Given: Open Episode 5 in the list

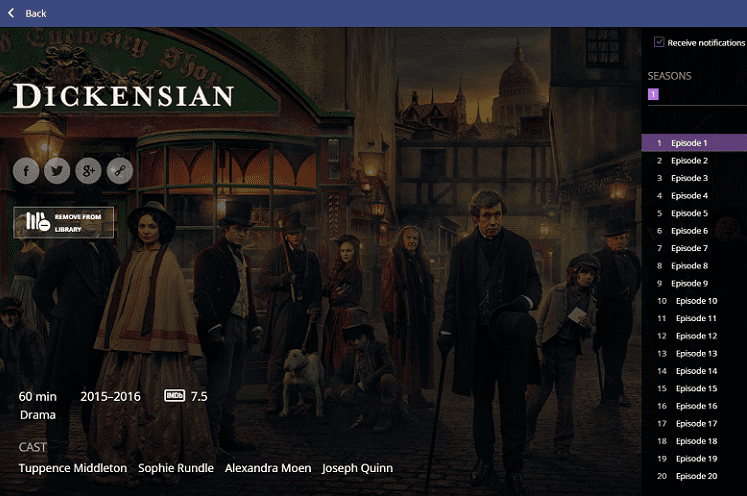Looking at the screenshot, I should pos(694,213).
